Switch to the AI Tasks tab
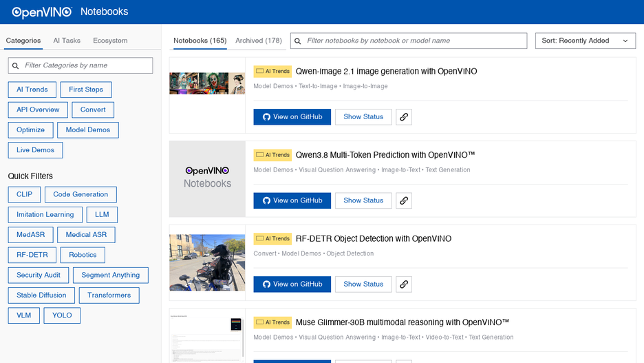 [67, 41]
